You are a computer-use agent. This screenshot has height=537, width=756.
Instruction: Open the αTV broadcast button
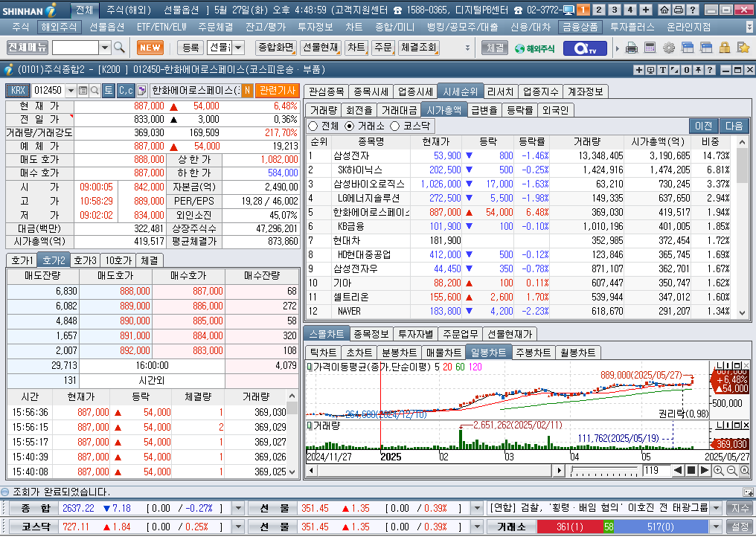pyautogui.click(x=585, y=48)
